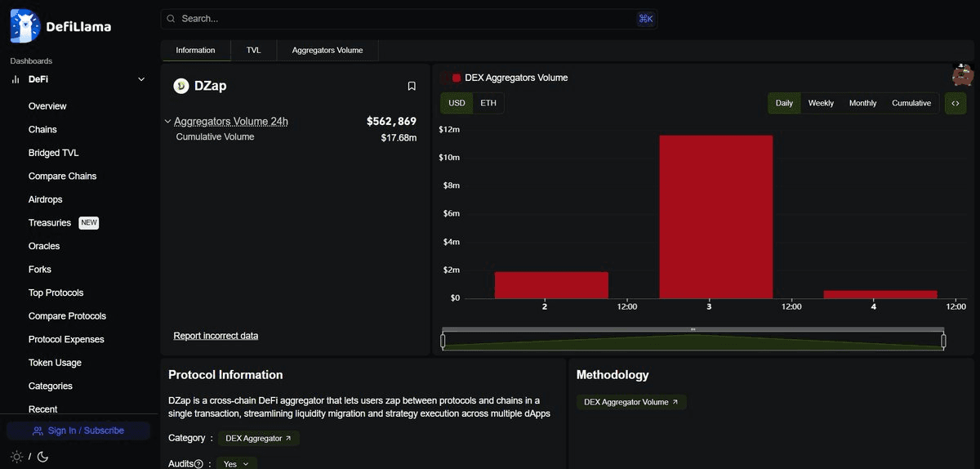Open DEX Aggregator Volume methodology link
The image size is (980, 469).
(x=631, y=402)
